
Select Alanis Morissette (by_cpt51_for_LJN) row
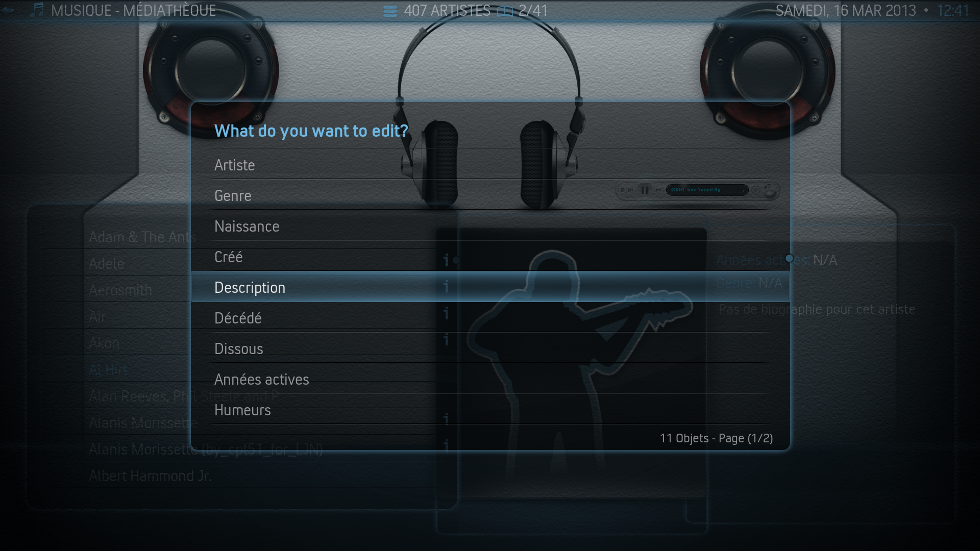coord(206,449)
